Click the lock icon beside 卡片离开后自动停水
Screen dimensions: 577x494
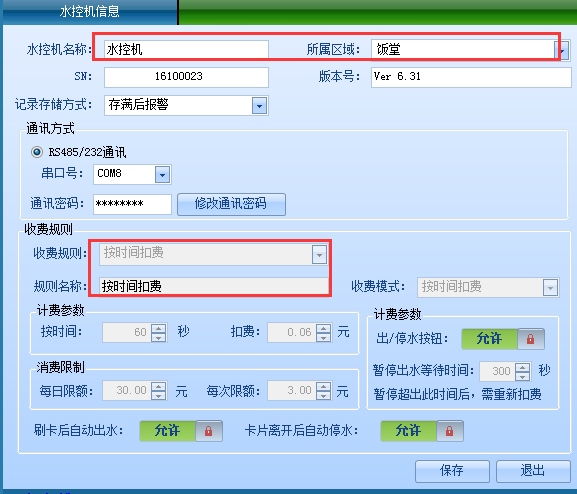pos(450,431)
